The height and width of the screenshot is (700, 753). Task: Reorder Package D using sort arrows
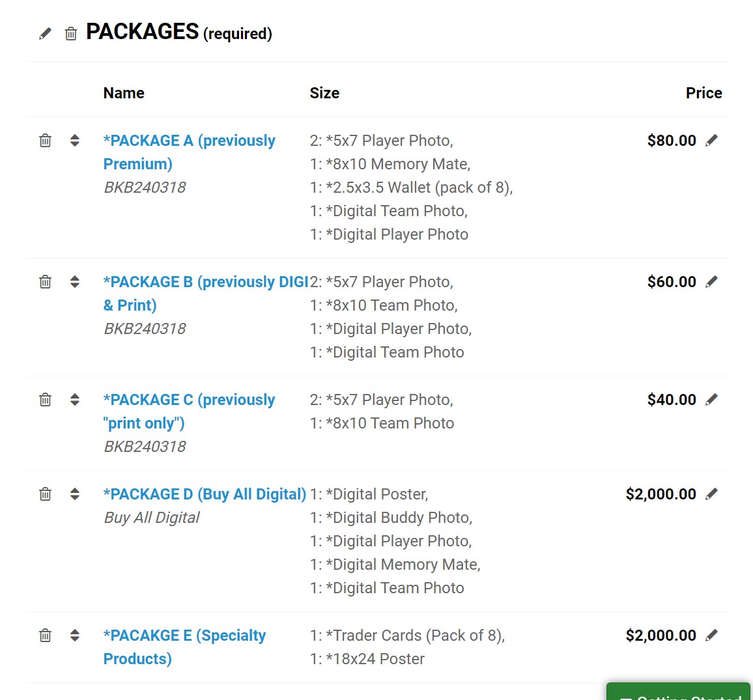click(74, 494)
